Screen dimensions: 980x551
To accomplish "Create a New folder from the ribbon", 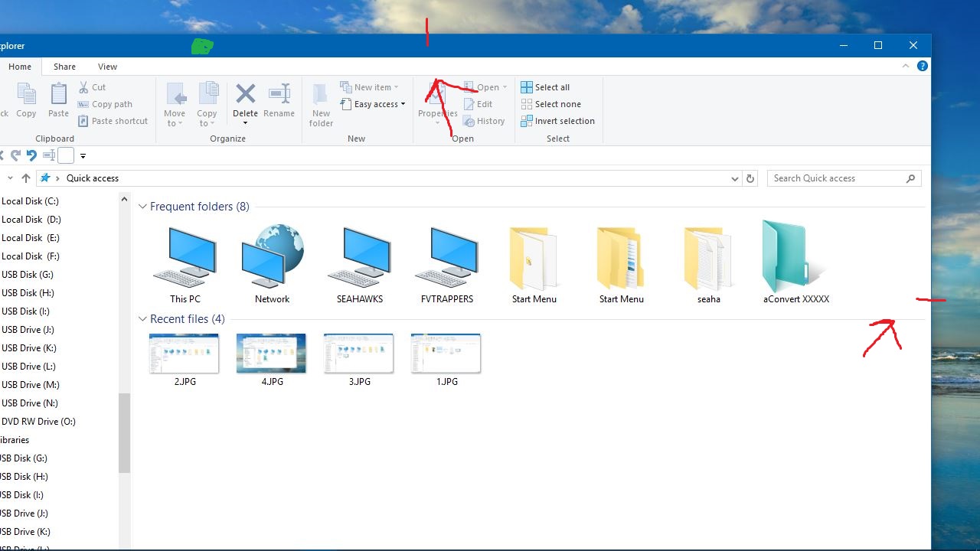I will coord(322,105).
